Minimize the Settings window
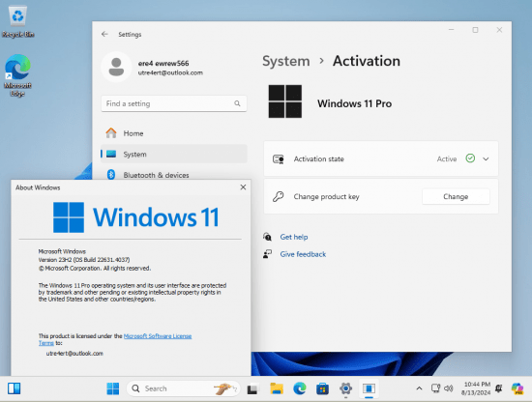532x402 pixels. tap(452, 30)
